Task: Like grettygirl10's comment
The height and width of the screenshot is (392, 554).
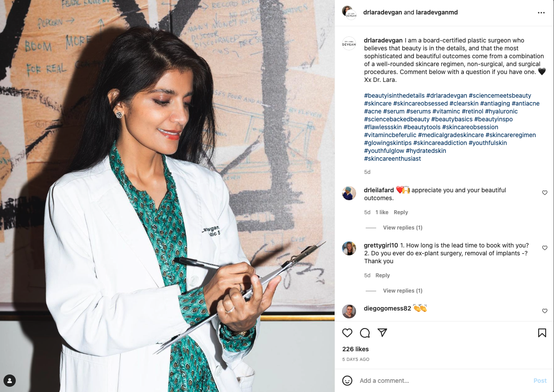Action: (x=545, y=248)
